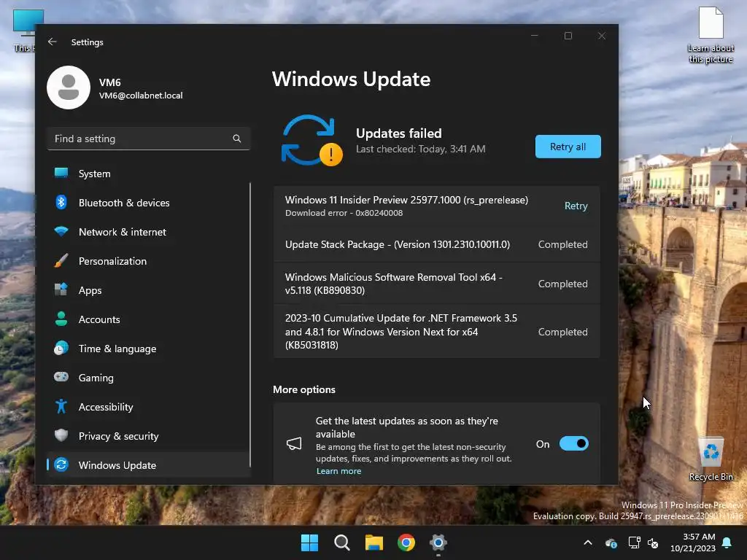
Task: Select Accounts in the sidebar
Action: pyautogui.click(x=149, y=319)
